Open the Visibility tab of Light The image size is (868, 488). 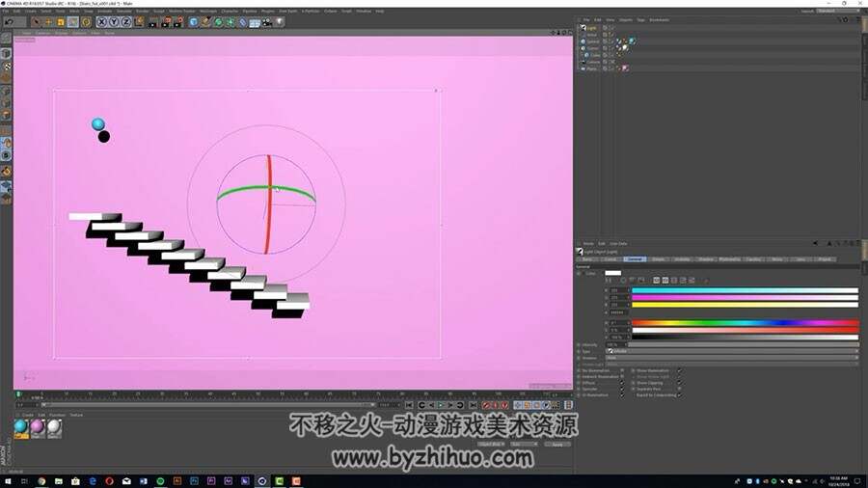(x=682, y=258)
